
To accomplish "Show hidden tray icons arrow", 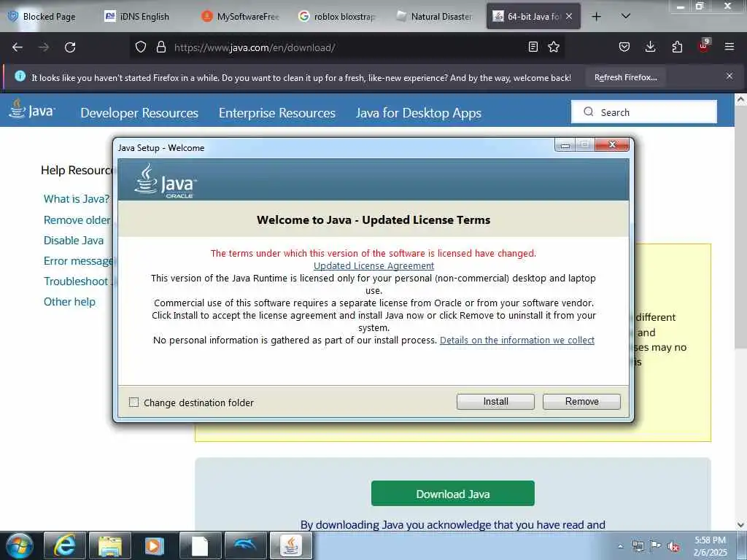I will click(x=620, y=546).
